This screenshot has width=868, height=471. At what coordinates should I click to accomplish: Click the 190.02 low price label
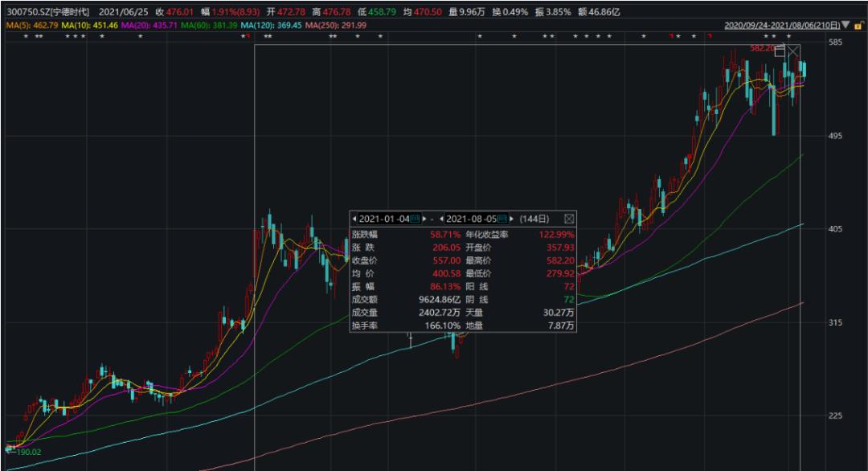pos(29,453)
